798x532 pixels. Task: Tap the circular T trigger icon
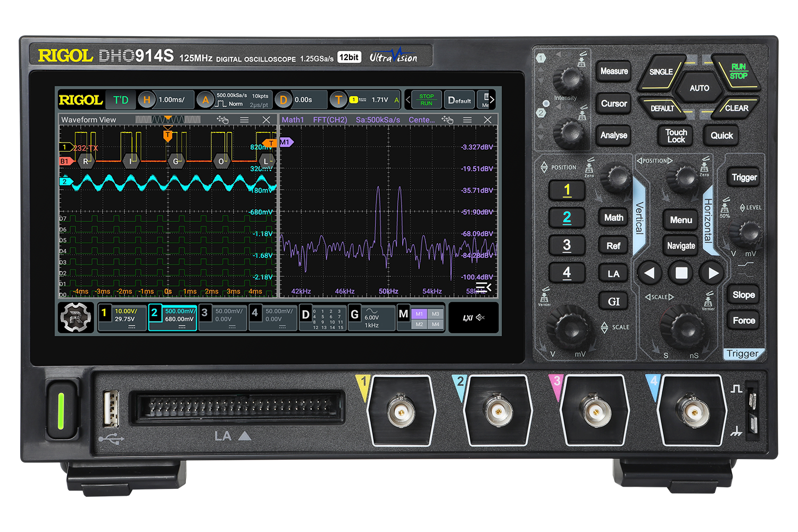coord(338,100)
